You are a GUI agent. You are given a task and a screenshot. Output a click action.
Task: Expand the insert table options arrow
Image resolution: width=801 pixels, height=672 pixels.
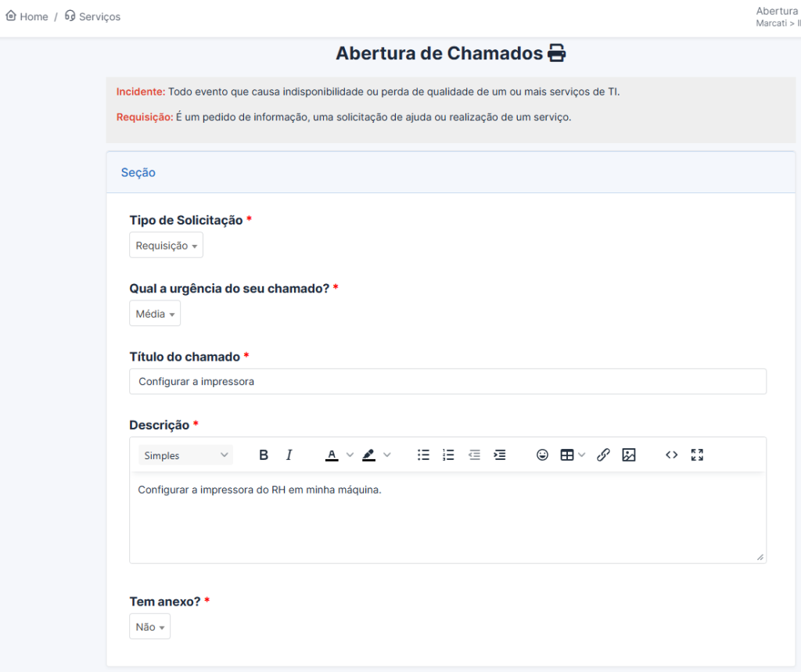coord(582,455)
